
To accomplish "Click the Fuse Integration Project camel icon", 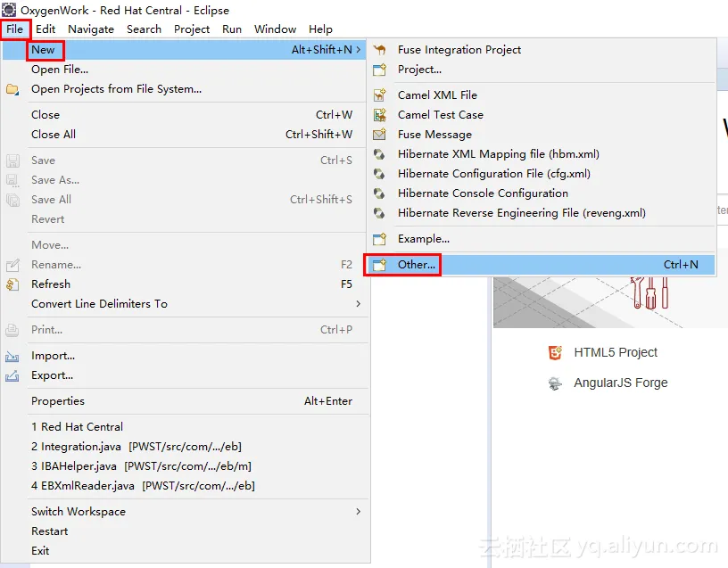I will (x=379, y=49).
